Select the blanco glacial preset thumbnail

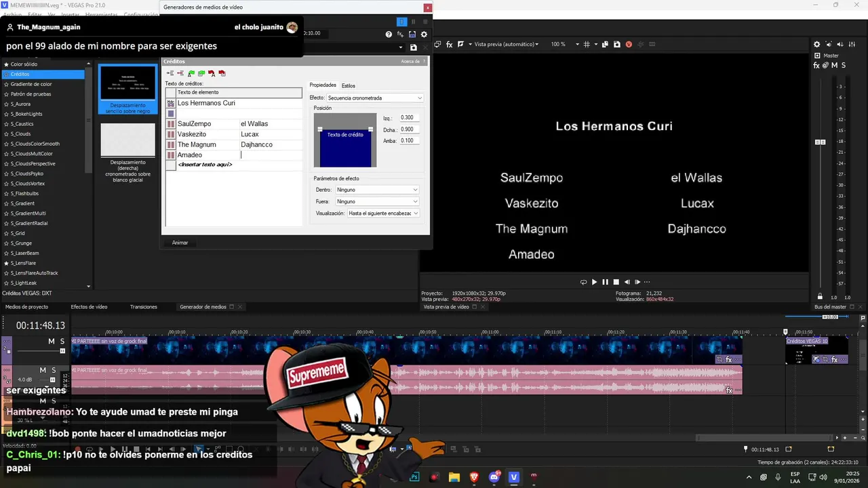click(128, 140)
